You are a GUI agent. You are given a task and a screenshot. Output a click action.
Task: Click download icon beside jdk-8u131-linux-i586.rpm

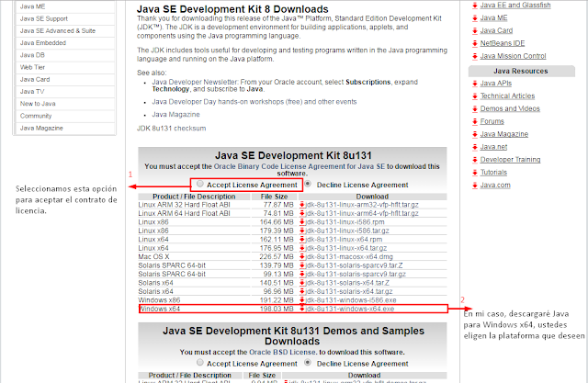pyautogui.click(x=302, y=222)
